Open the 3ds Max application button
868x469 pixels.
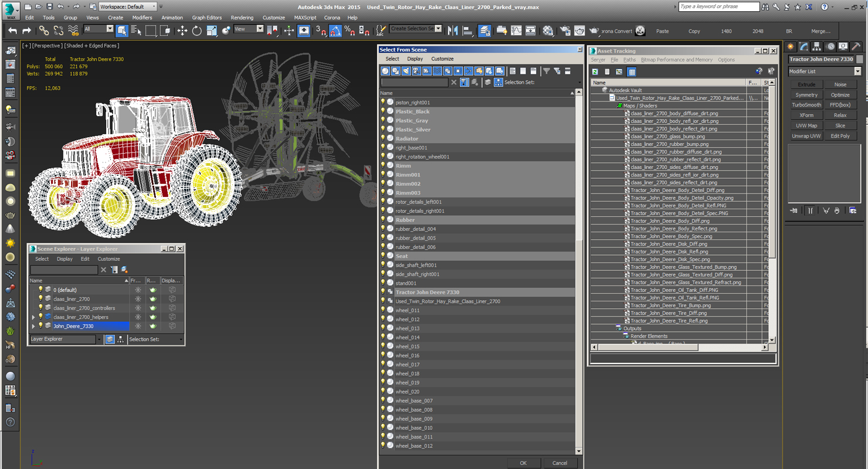[11, 10]
